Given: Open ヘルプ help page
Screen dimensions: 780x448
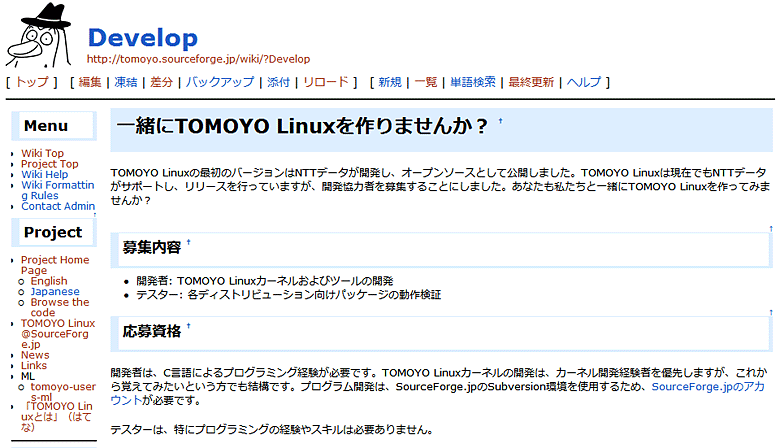Looking at the screenshot, I should coord(584,82).
